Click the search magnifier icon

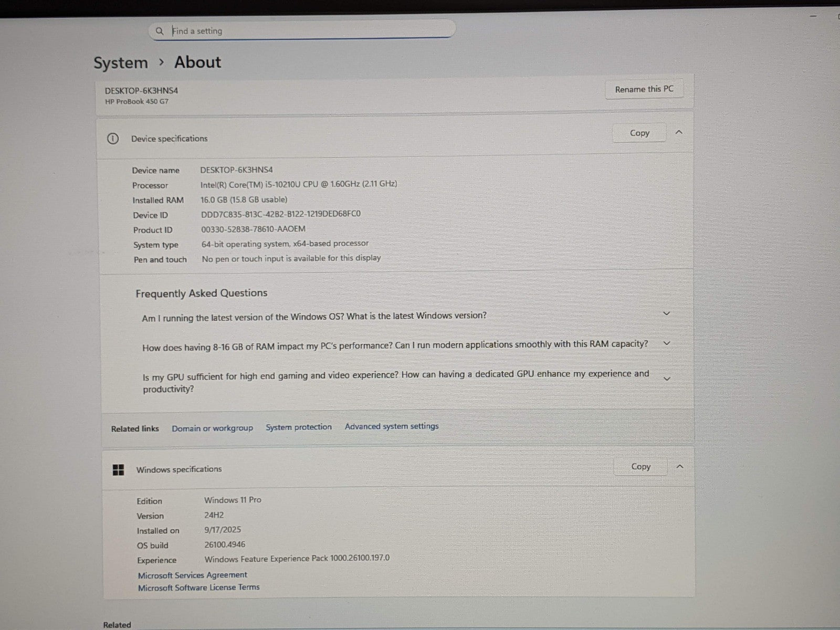pyautogui.click(x=160, y=31)
